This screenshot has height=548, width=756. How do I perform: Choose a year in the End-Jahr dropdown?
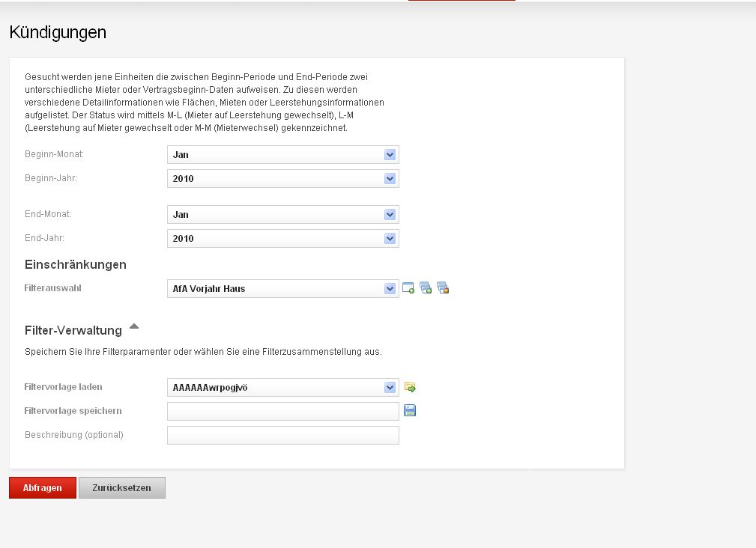(x=282, y=238)
